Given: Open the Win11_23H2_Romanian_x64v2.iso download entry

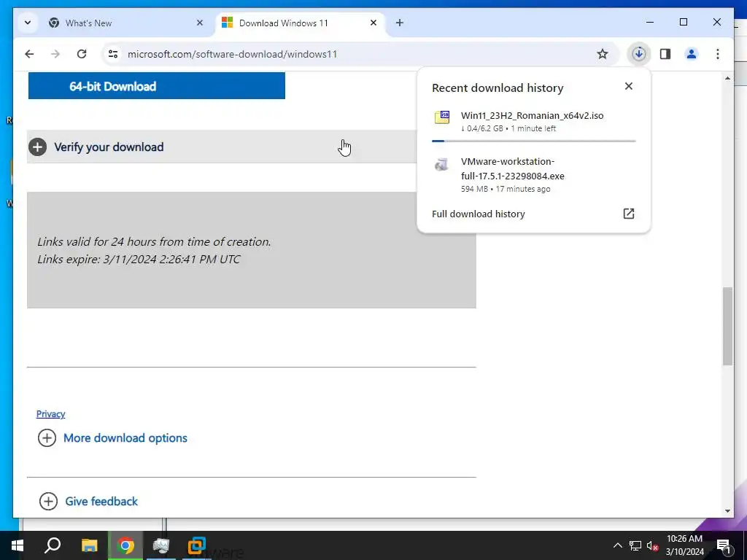Looking at the screenshot, I should coord(533,122).
